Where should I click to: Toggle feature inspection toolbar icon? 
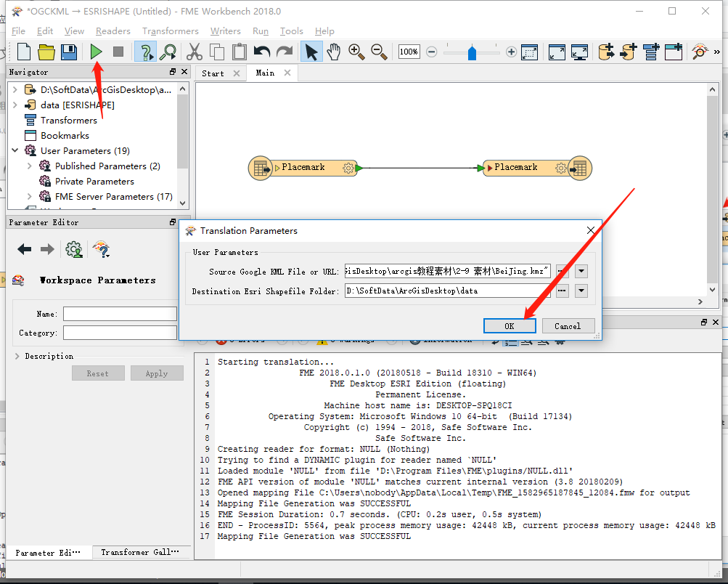click(x=700, y=52)
